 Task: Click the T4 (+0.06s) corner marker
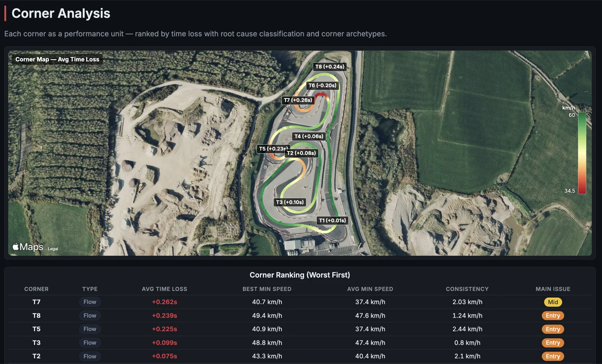pos(309,136)
